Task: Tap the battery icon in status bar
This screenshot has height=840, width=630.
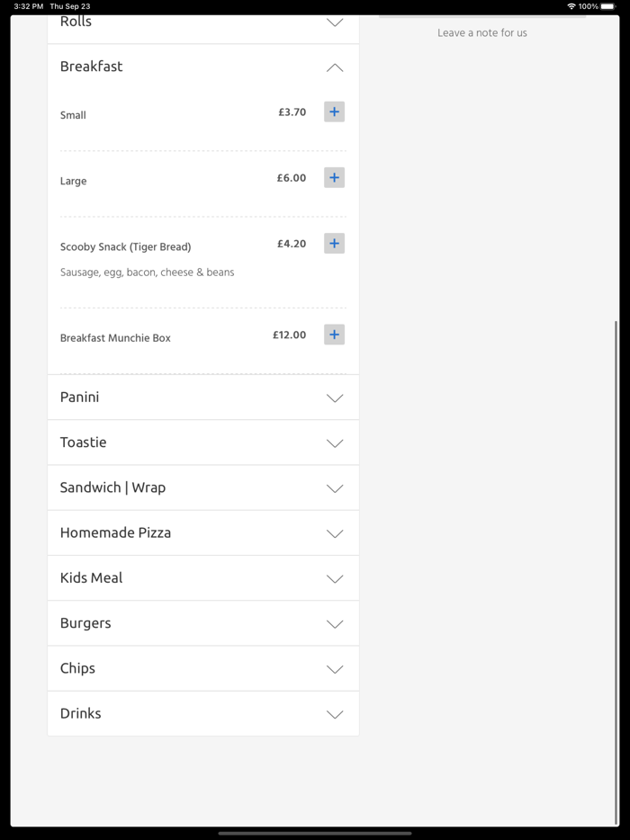Action: click(607, 6)
